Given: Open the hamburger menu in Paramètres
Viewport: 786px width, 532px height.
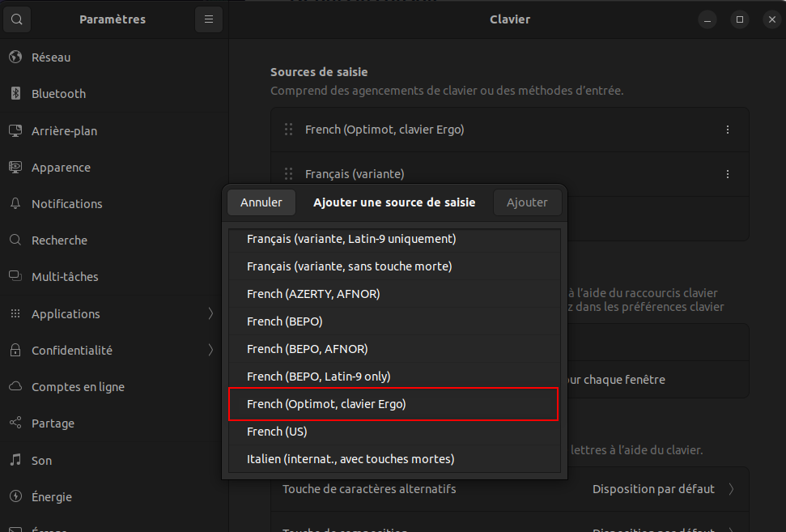Looking at the screenshot, I should [x=209, y=19].
